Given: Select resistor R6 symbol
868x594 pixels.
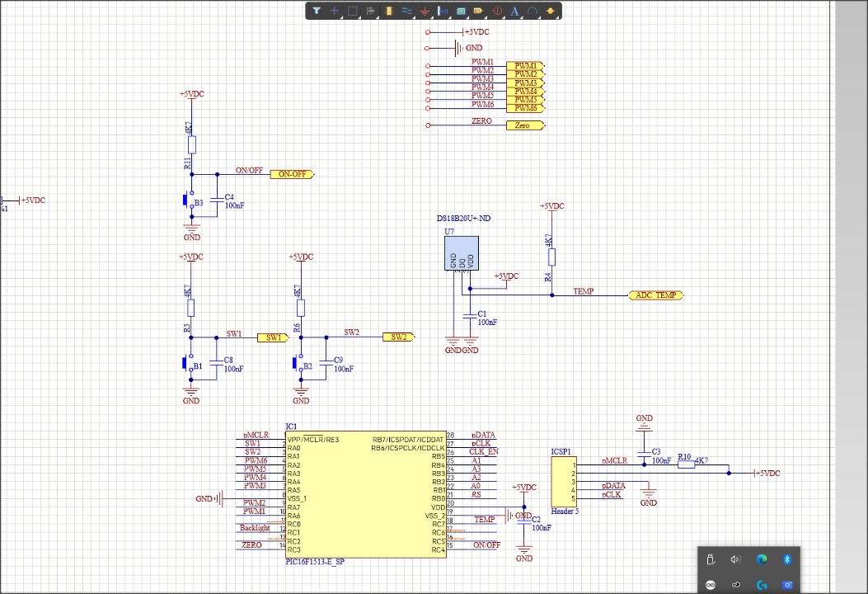Looking at the screenshot, I should pyautogui.click(x=301, y=308).
